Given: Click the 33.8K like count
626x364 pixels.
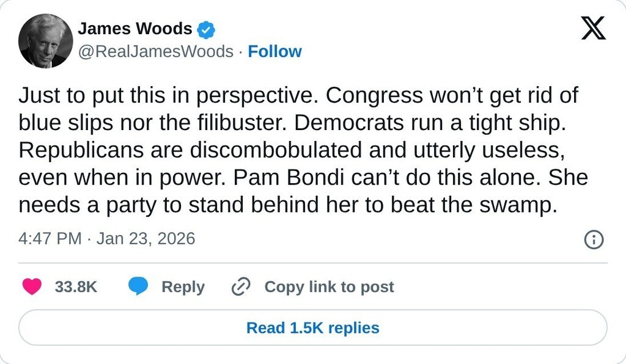Looking at the screenshot, I should pyautogui.click(x=76, y=287).
